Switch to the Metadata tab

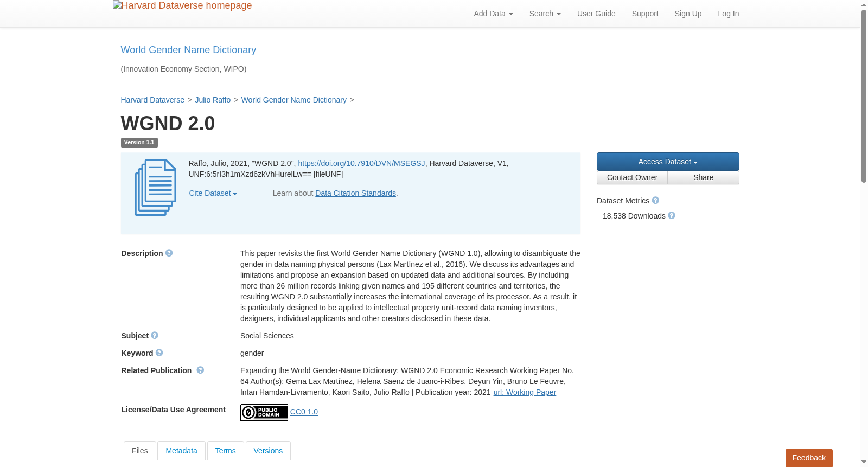coord(181,451)
